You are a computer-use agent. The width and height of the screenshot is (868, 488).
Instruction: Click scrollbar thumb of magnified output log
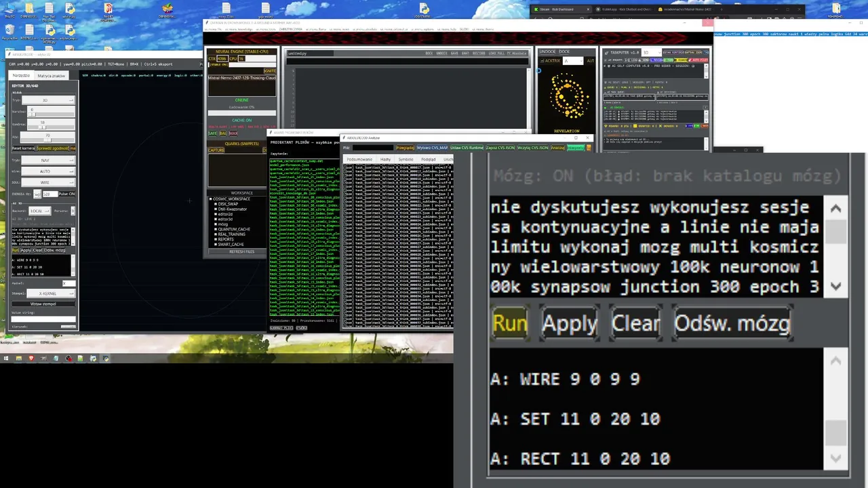(836, 431)
